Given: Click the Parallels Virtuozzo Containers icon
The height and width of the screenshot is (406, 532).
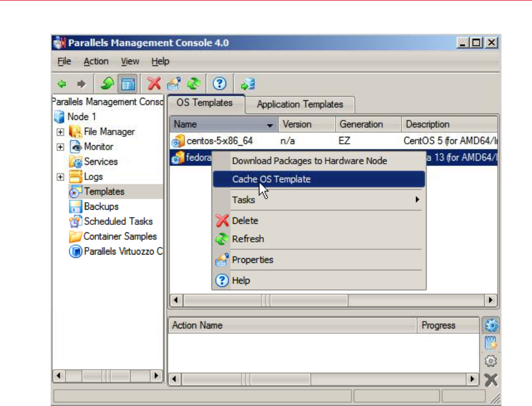Looking at the screenshot, I should (75, 251).
